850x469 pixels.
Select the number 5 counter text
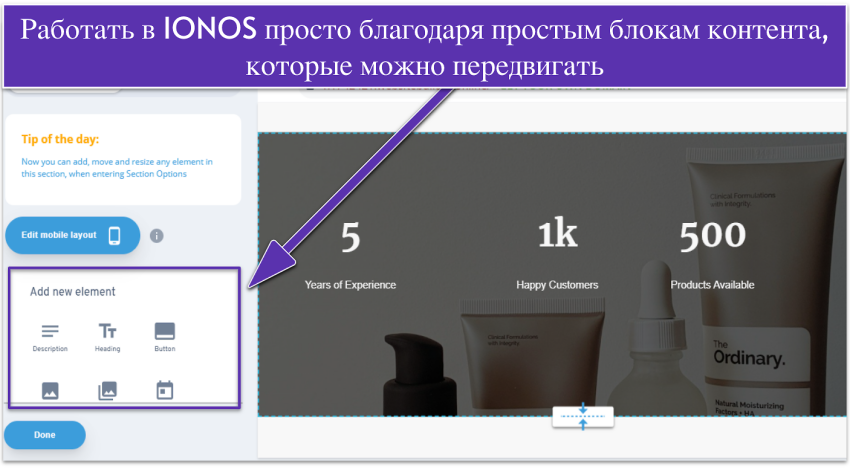pos(350,237)
